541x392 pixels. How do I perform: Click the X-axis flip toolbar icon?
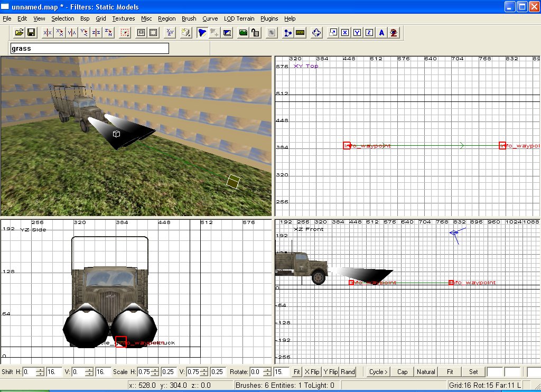tap(48, 33)
